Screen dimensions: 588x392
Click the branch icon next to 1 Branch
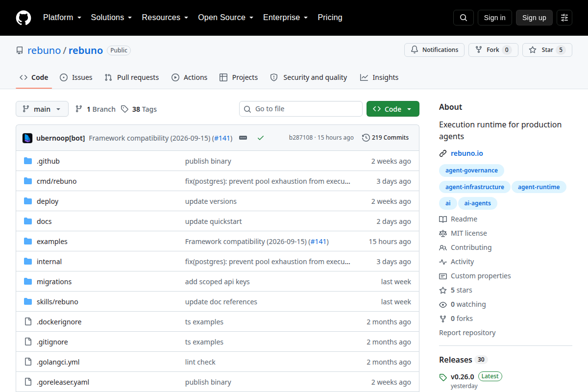tap(78, 109)
